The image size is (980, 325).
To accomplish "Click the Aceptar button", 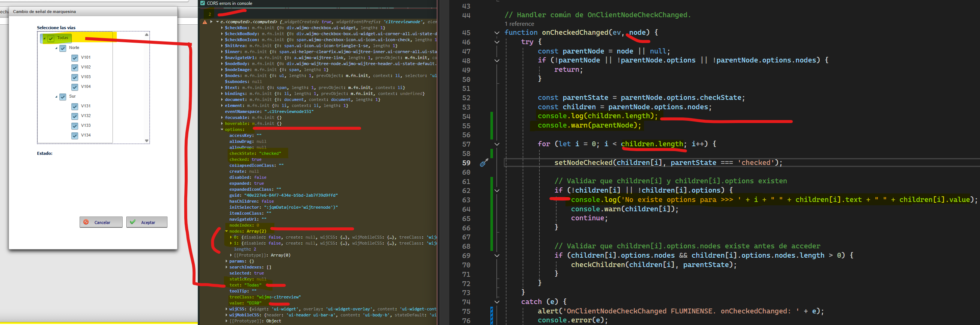I will tap(147, 222).
